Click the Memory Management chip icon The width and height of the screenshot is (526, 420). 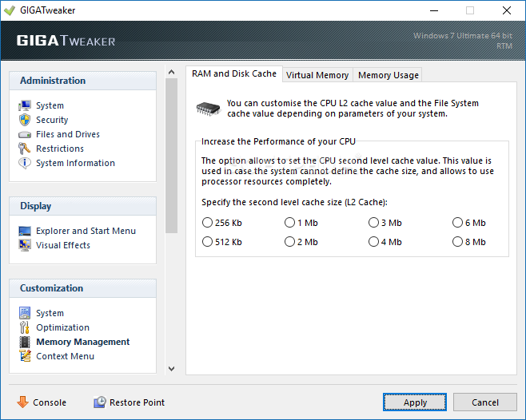click(25, 342)
